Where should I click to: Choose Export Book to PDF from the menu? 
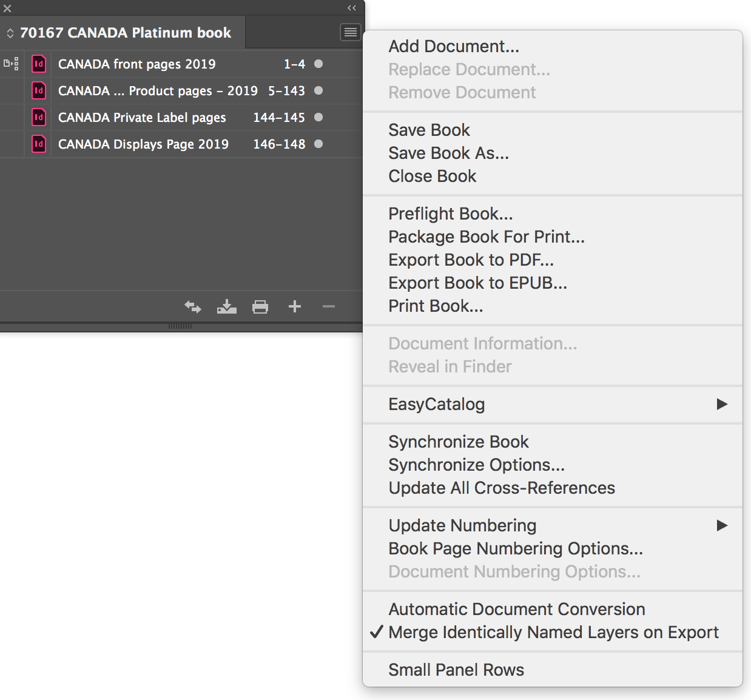(471, 260)
